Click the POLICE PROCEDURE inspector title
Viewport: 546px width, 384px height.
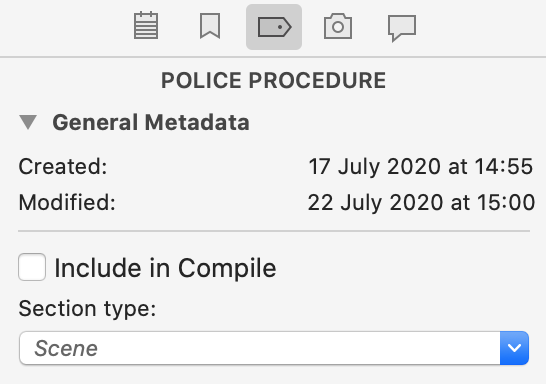[273, 80]
